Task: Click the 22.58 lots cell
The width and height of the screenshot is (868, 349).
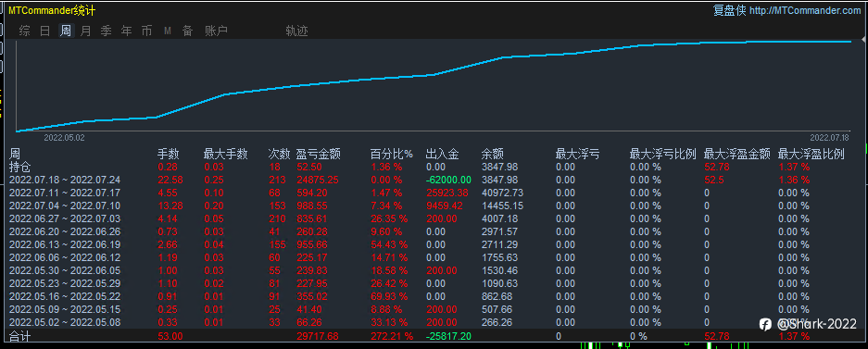Action: (170, 180)
